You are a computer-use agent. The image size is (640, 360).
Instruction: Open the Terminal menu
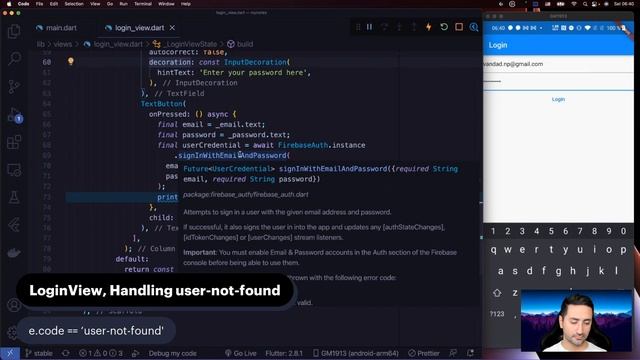point(143,4)
